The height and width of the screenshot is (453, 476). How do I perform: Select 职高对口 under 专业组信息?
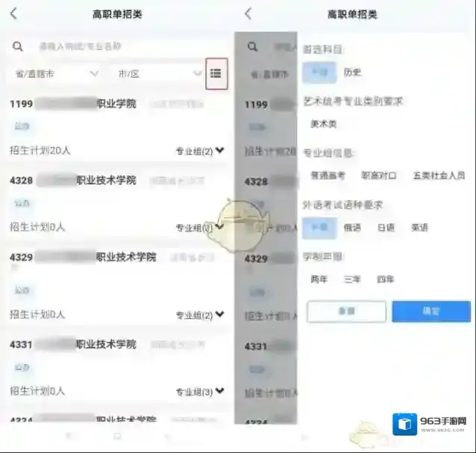tap(378, 175)
